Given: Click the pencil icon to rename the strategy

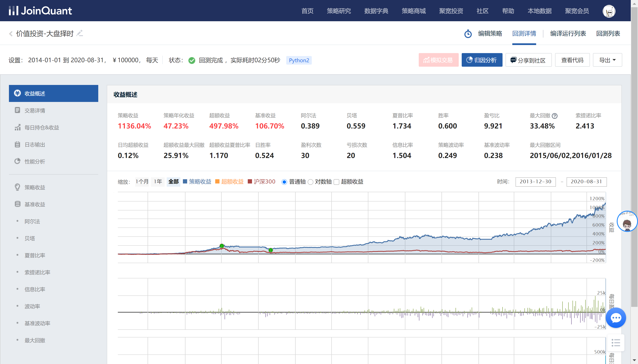Looking at the screenshot, I should (80, 33).
